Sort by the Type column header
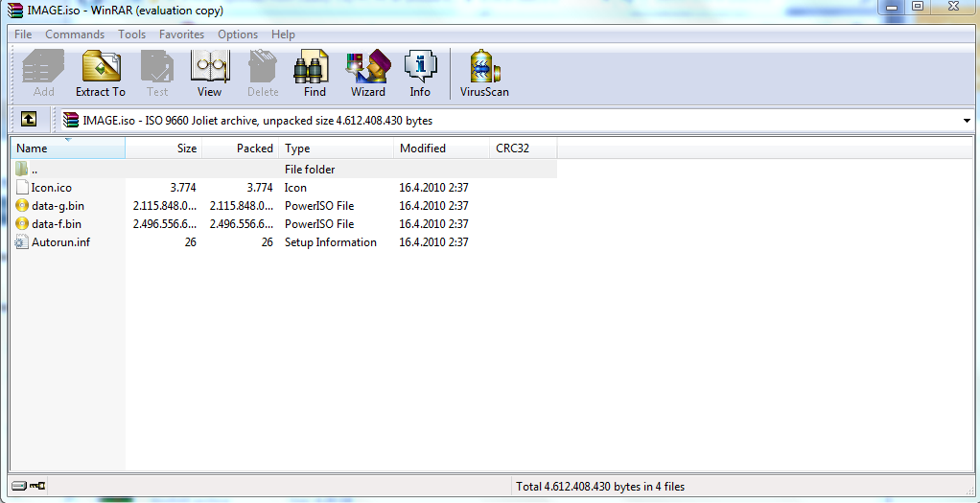980x503 pixels. click(337, 149)
